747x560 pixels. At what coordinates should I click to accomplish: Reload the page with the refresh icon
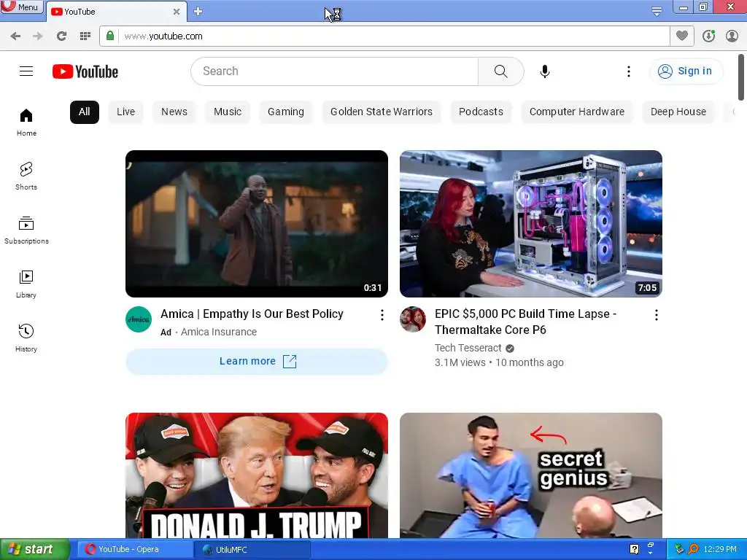click(61, 36)
